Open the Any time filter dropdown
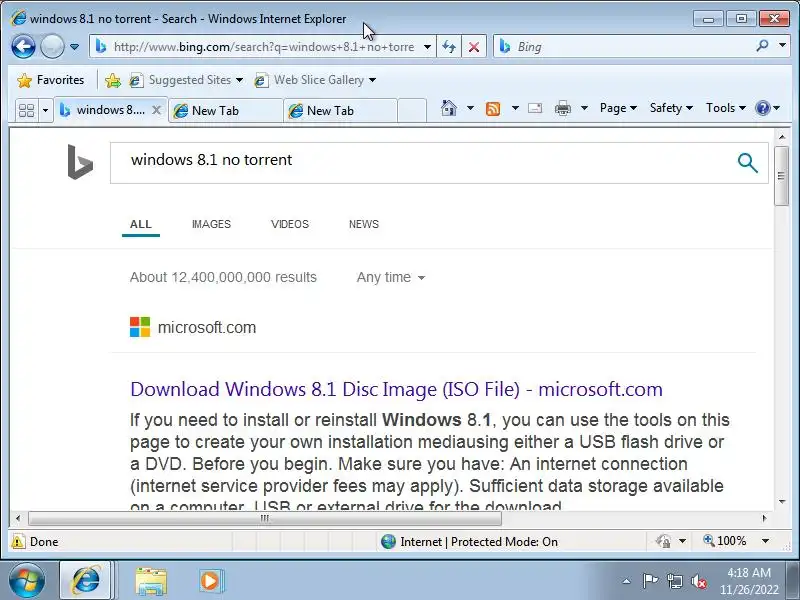800x600 pixels. pyautogui.click(x=391, y=278)
